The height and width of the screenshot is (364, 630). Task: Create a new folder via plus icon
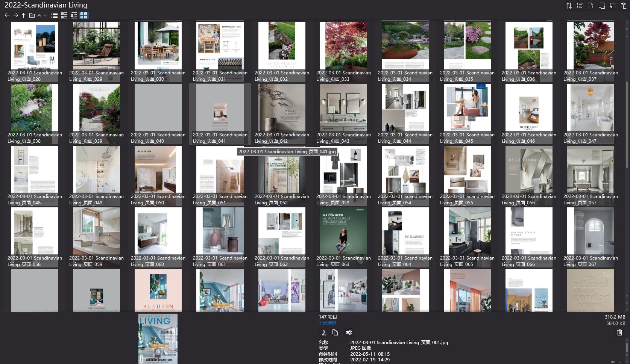click(x=602, y=6)
